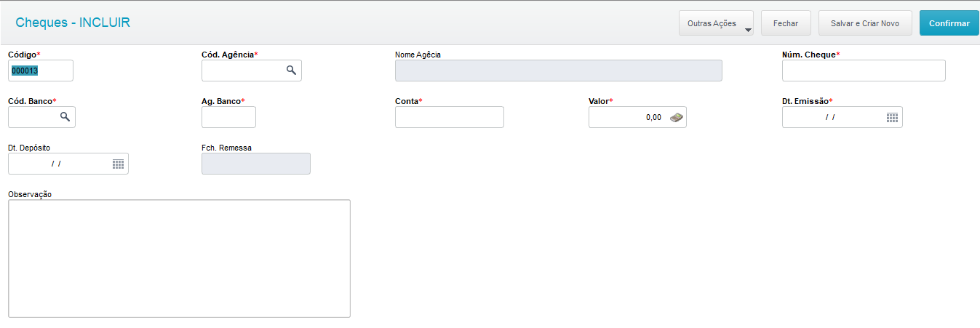This screenshot has width=980, height=328.
Task: Open the Dt. Depósito calendar picker
Action: click(x=118, y=164)
